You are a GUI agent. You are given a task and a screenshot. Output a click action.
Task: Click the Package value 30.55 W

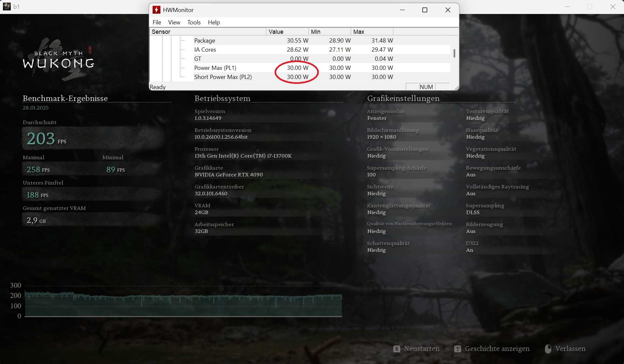coord(297,40)
